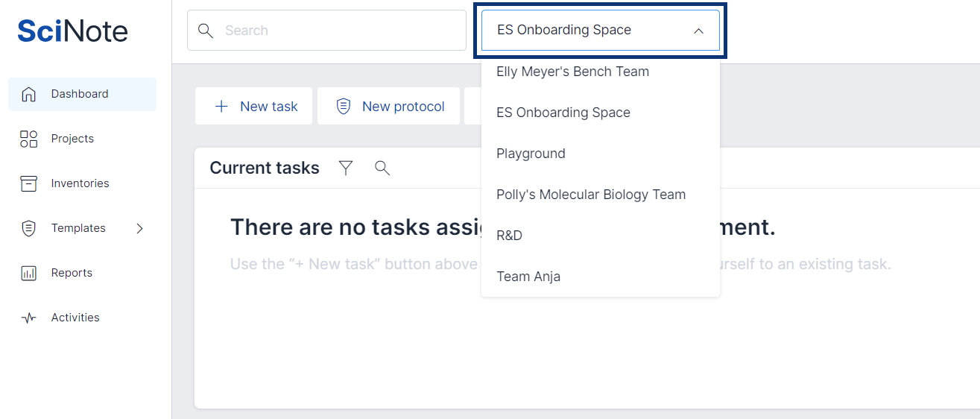The height and width of the screenshot is (419, 980).
Task: Click the Dashboard house icon
Action: pyautogui.click(x=29, y=94)
